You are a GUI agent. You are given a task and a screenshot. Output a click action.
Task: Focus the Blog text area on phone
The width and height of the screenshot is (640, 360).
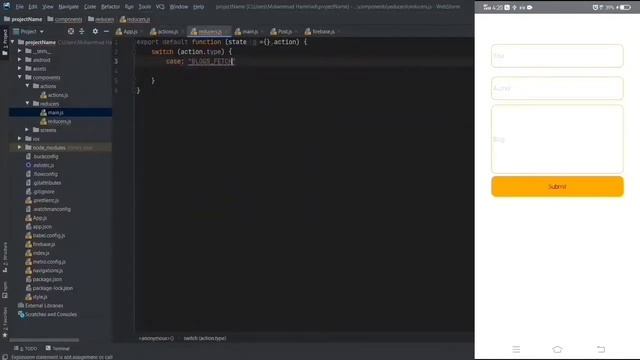(x=557, y=139)
